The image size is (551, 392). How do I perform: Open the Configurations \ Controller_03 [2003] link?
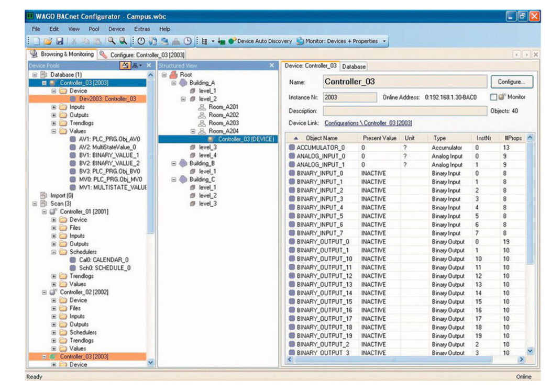pos(368,123)
